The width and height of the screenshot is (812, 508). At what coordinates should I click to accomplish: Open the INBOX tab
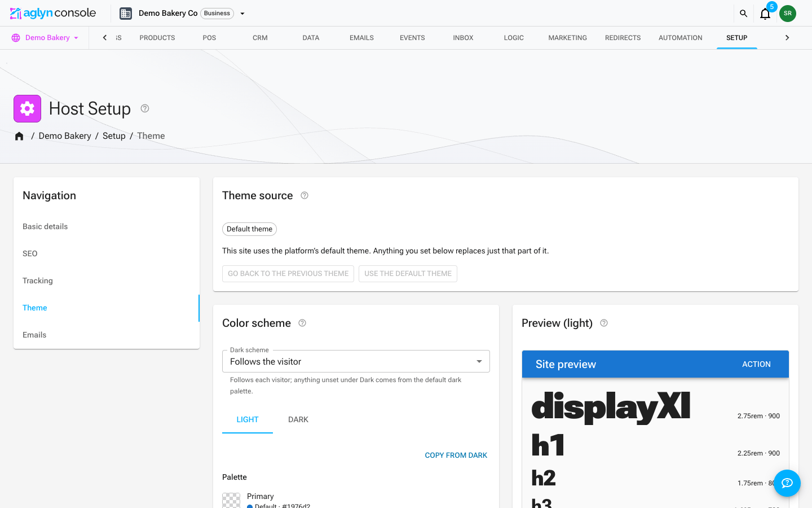click(463, 38)
